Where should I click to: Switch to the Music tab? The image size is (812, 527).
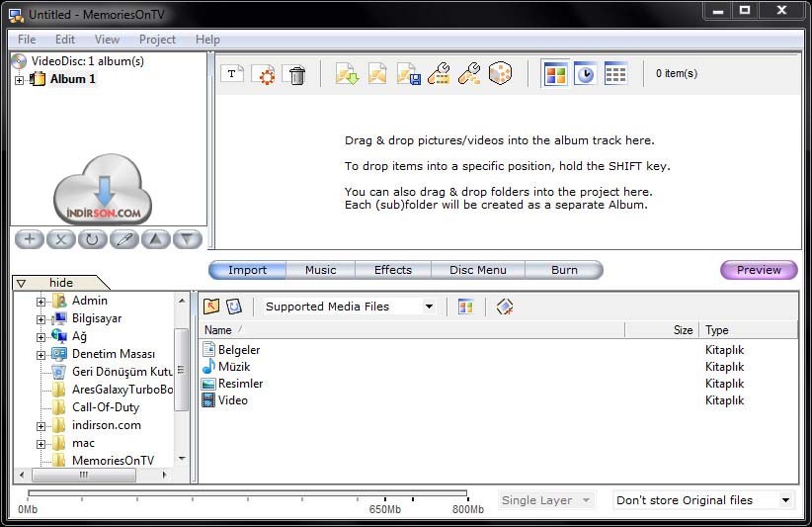(x=321, y=270)
